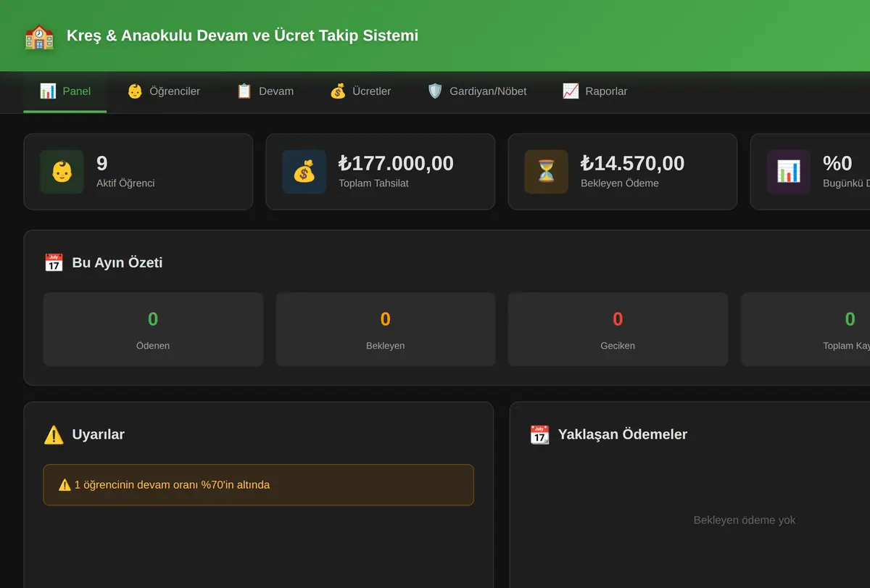Click the 'Bekleyen Ödeme' label
870x588 pixels.
coord(620,183)
